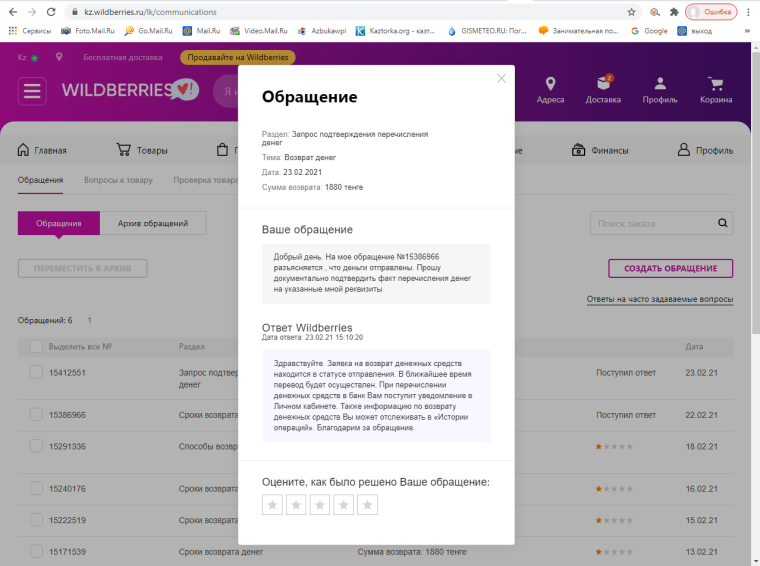Screen dimensions: 760x566
Task: Select the magenta Обращения tab button
Action: [59, 223]
